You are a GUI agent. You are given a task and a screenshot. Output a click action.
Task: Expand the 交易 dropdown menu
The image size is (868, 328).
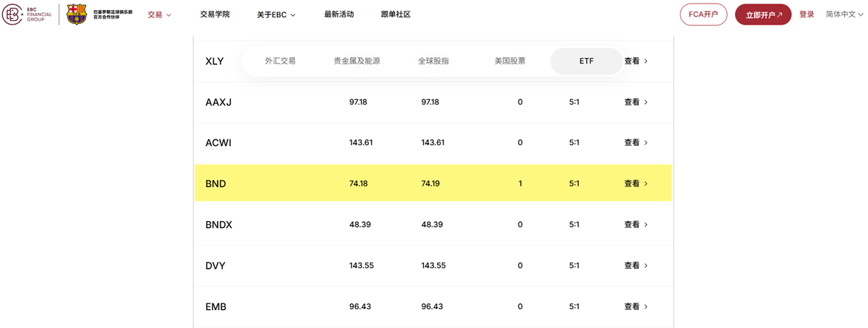160,14
